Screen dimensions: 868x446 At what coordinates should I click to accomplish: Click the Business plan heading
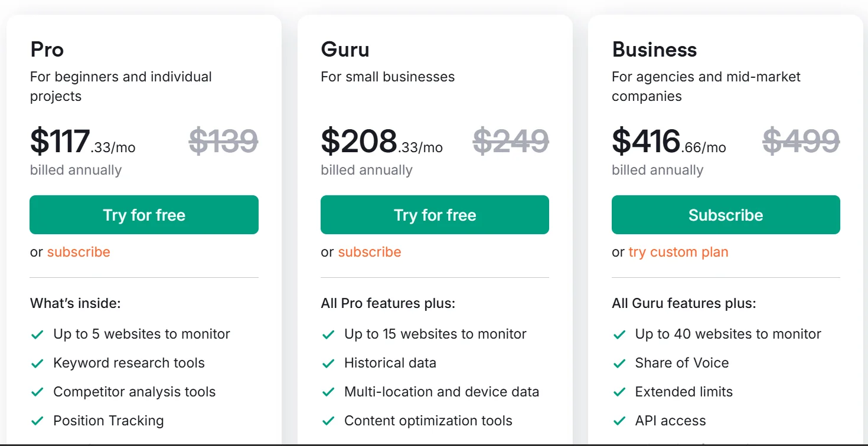click(654, 50)
